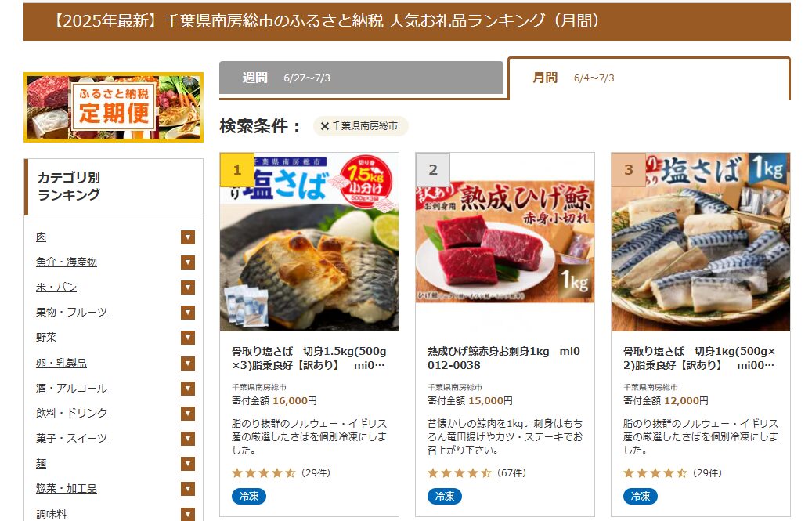Viewport: 812px width, 521px height.
Task: Click arrow icon beside 菓子・スイーツ
Action: tap(188, 439)
